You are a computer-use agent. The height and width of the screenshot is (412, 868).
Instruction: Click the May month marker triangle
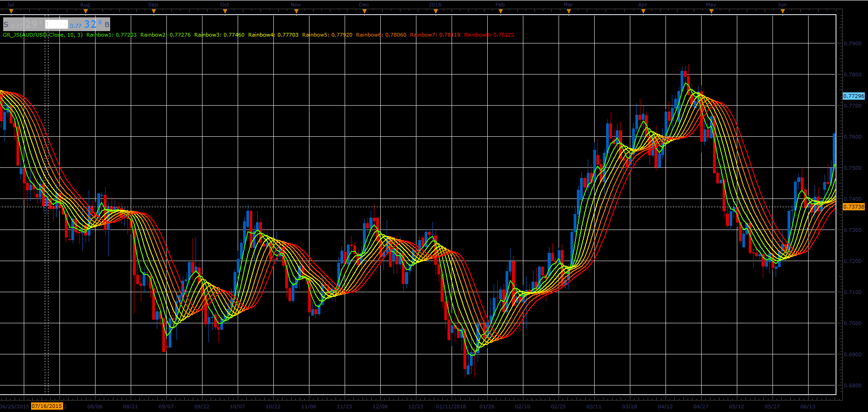(x=711, y=12)
